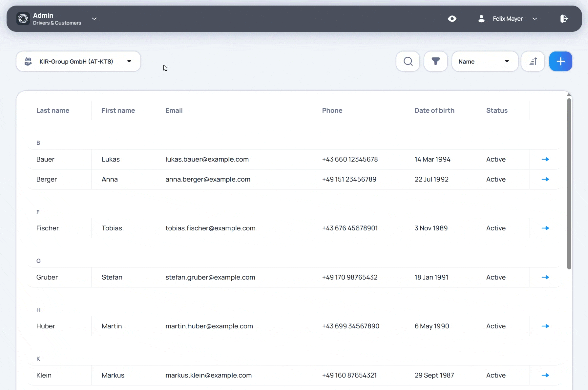Click first name Markus
This screenshot has width=588, height=390.
[x=113, y=375]
